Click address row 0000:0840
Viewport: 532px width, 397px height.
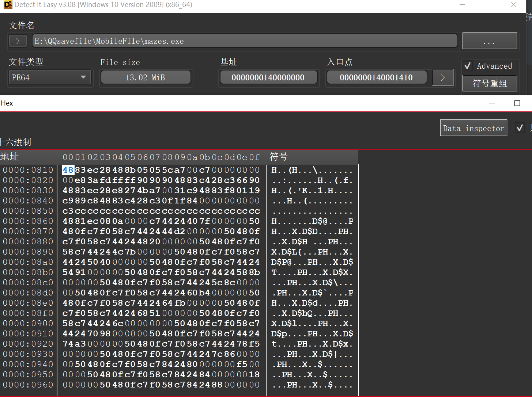(x=28, y=201)
